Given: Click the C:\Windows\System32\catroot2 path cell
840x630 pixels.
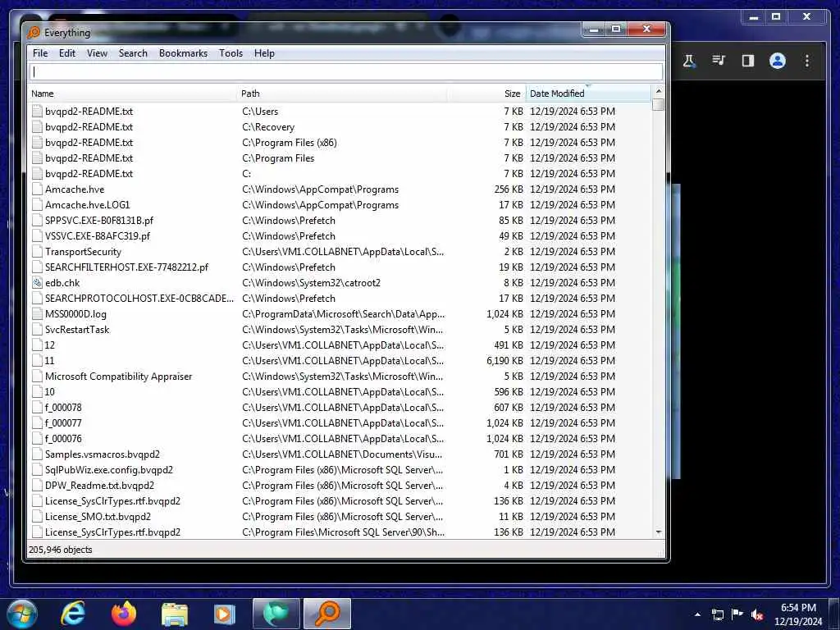Looking at the screenshot, I should pos(311,283).
